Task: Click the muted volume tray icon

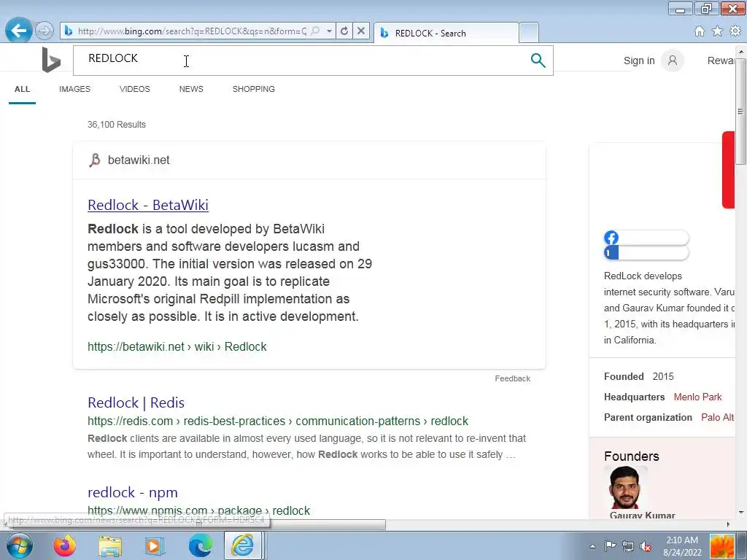Action: pos(646,546)
